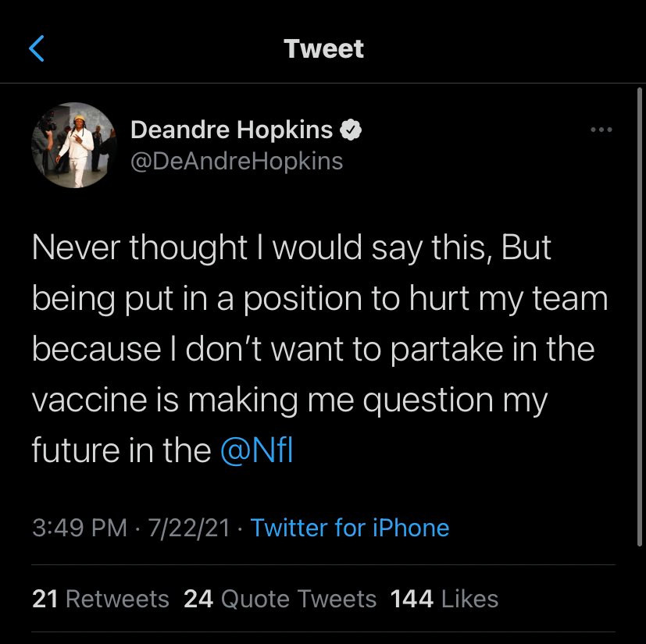646x644 pixels.
Task: Click the phrase 'hurt my team'
Action: tap(509, 298)
